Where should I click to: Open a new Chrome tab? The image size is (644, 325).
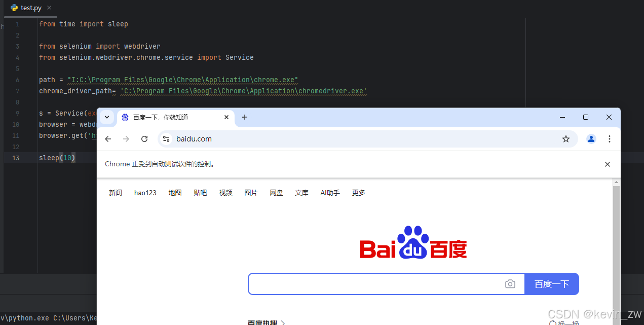[245, 117]
